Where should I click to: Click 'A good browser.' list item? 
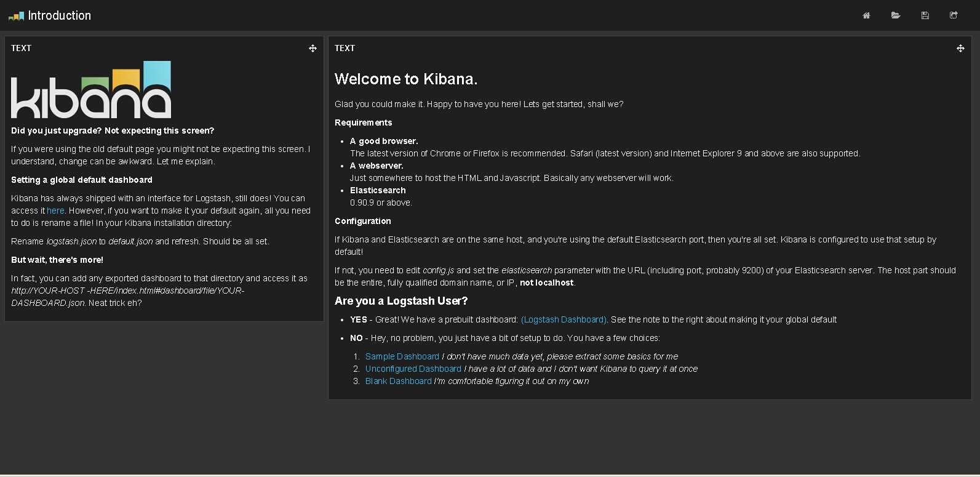(384, 141)
